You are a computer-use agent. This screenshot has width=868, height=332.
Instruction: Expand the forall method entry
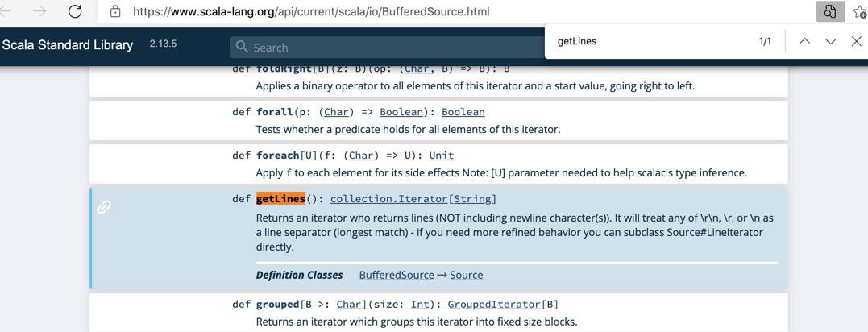(438, 120)
